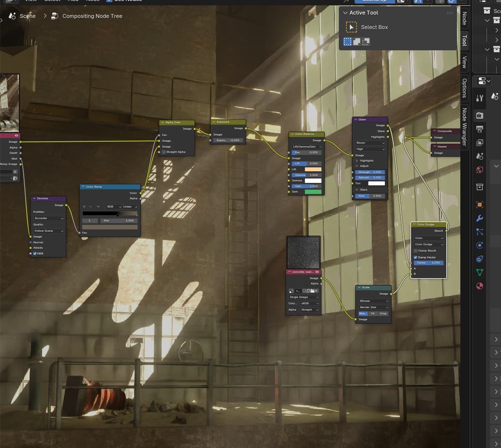Open the Quality Follow Scene dropdown

(x=48, y=231)
